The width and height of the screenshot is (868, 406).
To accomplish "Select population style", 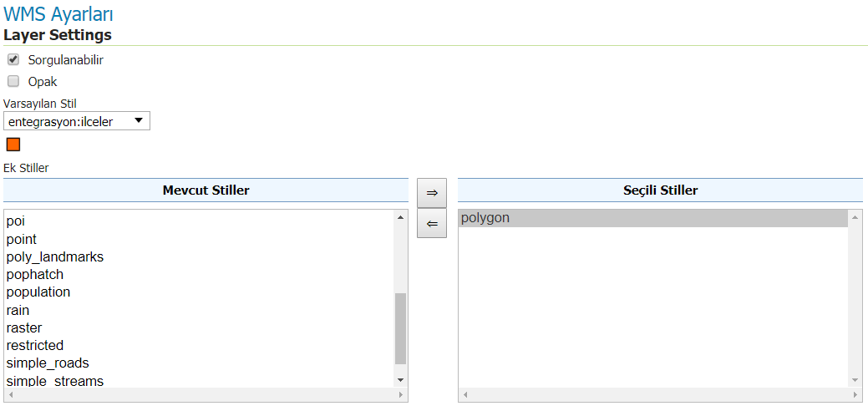I will pos(200,292).
